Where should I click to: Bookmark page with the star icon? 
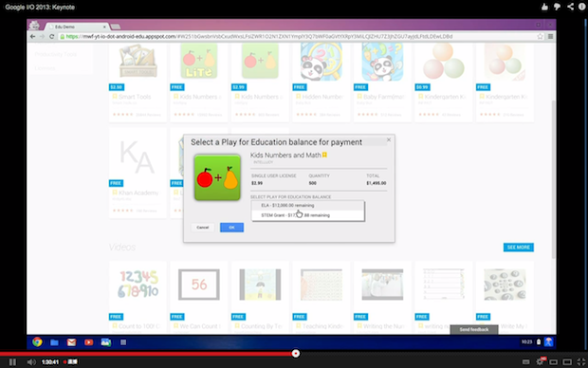pyautogui.click(x=540, y=36)
